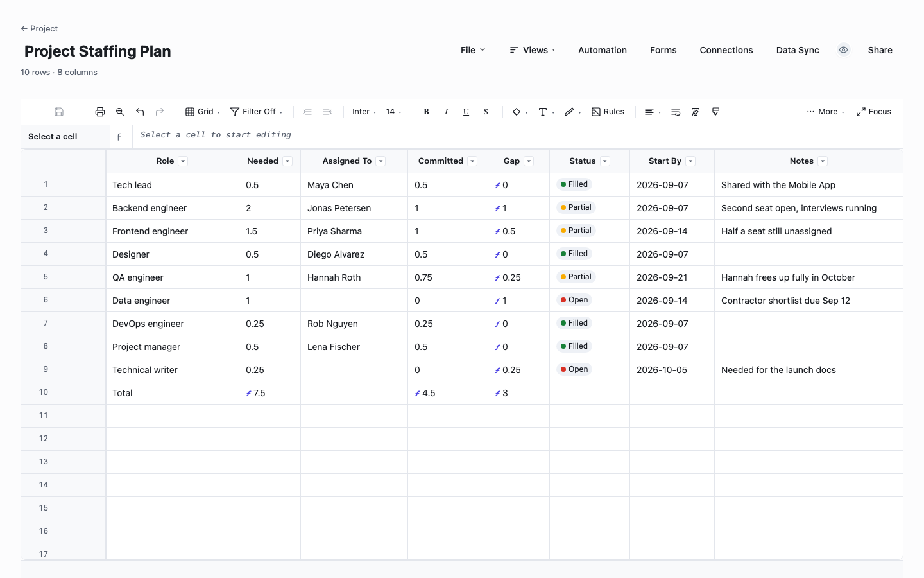Select the Maya Chen cell
The image size is (924, 578).
[x=354, y=185]
